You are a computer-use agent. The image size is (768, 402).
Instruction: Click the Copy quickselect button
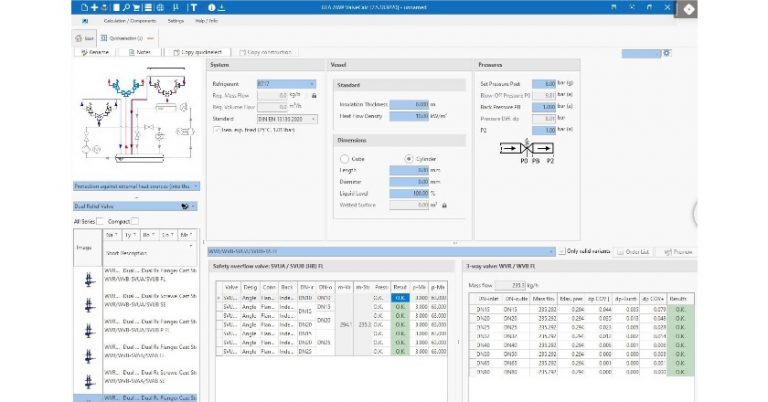point(201,51)
